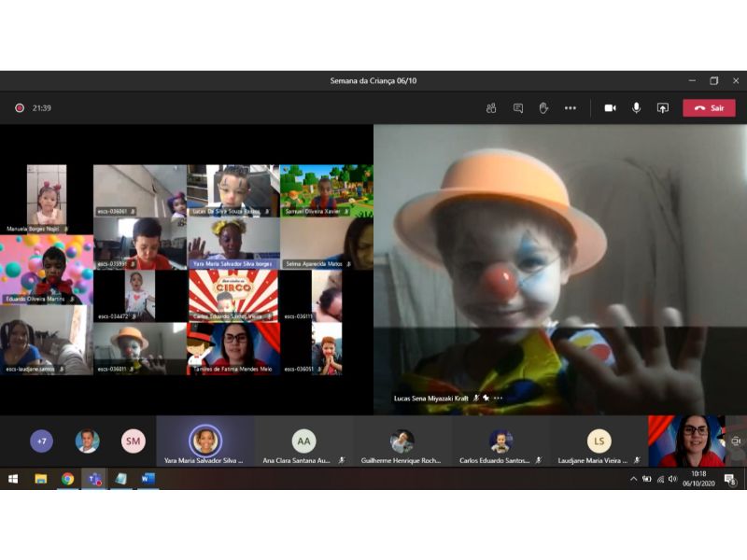The height and width of the screenshot is (560, 747).
Task: Open the more actions ellipsis menu
Action: pos(570,108)
